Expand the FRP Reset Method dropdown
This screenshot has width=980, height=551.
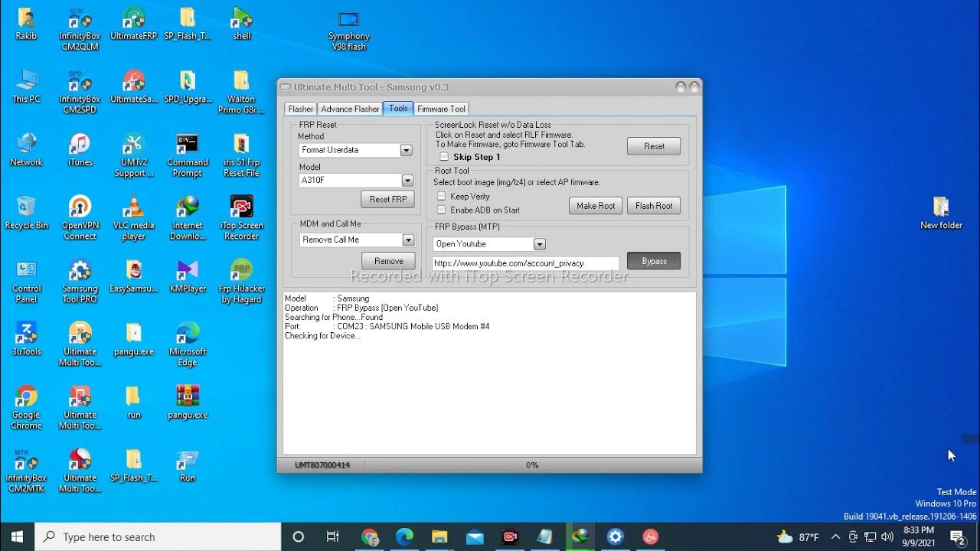(x=407, y=150)
